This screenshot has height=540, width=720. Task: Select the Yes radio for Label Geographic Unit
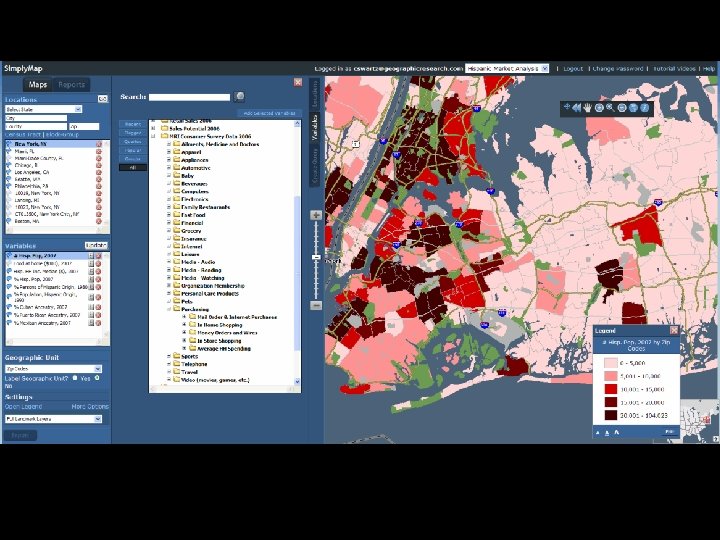point(75,378)
